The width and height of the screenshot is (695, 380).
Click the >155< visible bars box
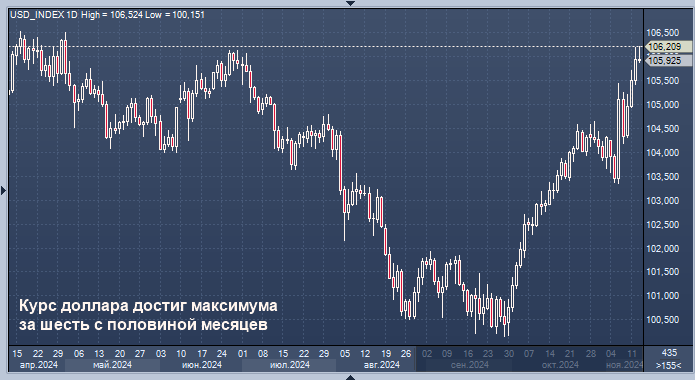pos(669,365)
